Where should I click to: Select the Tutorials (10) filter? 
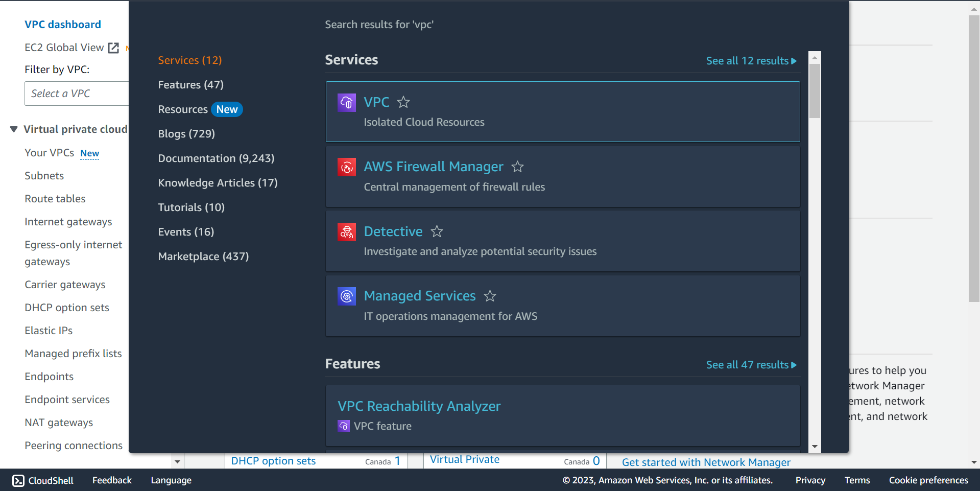click(191, 207)
